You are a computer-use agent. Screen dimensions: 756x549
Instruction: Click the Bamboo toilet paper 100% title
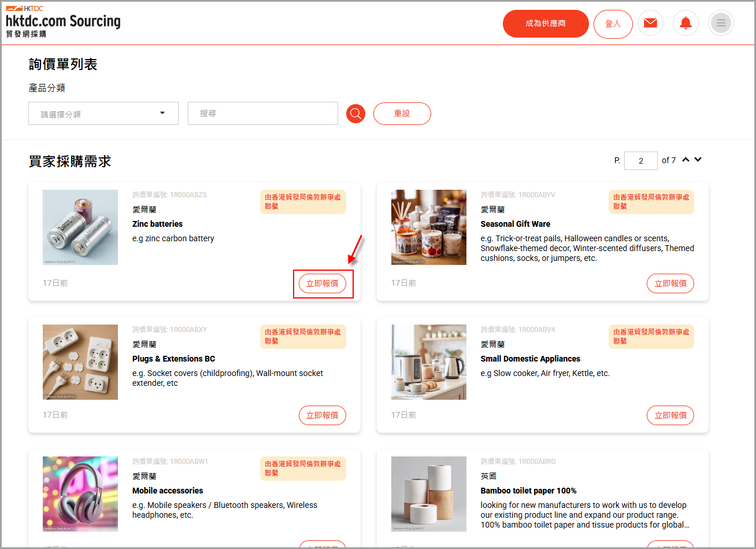tap(529, 491)
